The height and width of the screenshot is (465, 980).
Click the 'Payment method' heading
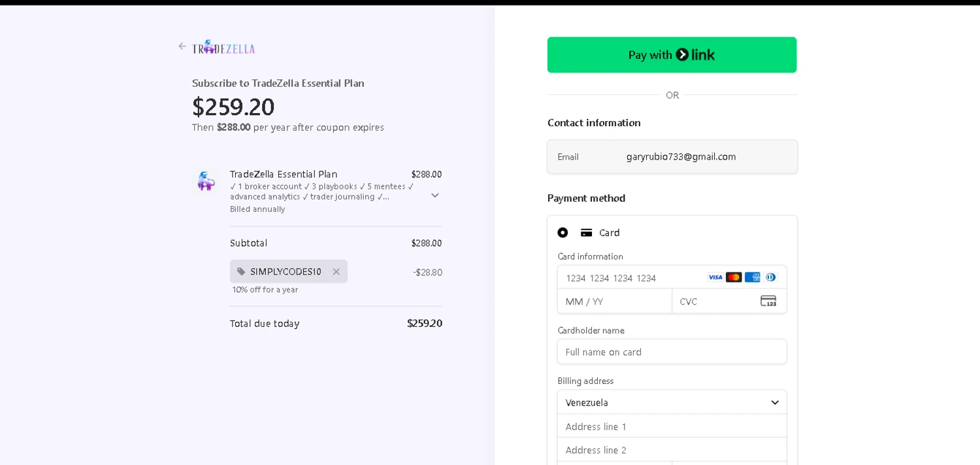(586, 198)
